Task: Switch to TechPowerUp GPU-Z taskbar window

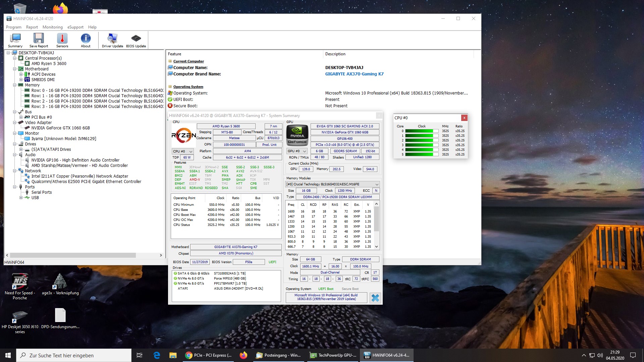Action: [x=333, y=355]
